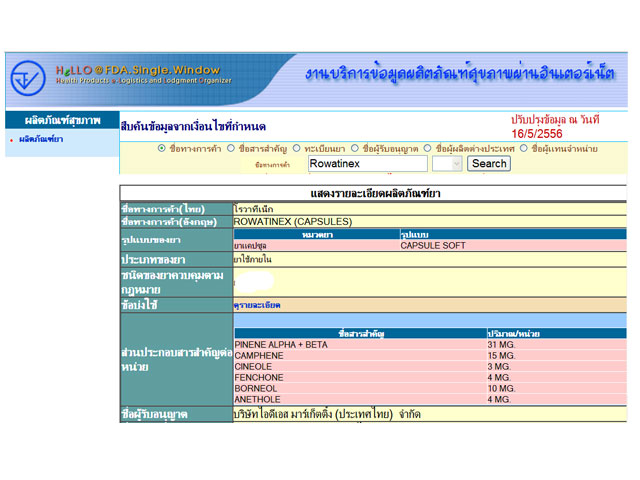640x480 pixels.
Task: Click the แสดงรายละเอียดผลิตภัณฑ์ยา table title
Action: click(x=375, y=193)
